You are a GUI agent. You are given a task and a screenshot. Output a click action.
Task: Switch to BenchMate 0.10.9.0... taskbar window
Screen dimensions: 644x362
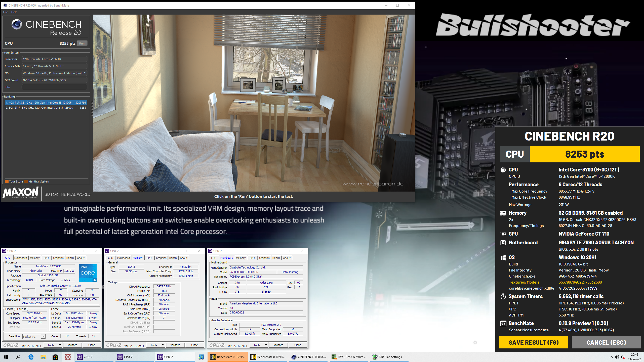coord(268,357)
